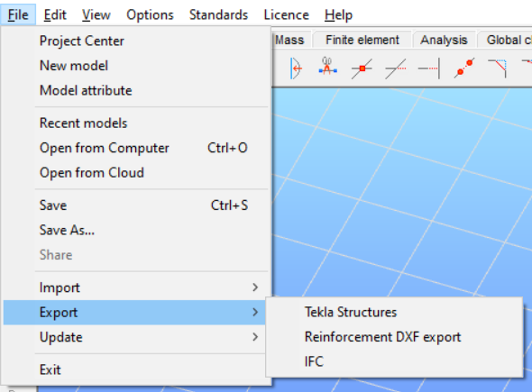Click the Export submenu chevron
This screenshot has width=532, height=392.
click(x=255, y=313)
